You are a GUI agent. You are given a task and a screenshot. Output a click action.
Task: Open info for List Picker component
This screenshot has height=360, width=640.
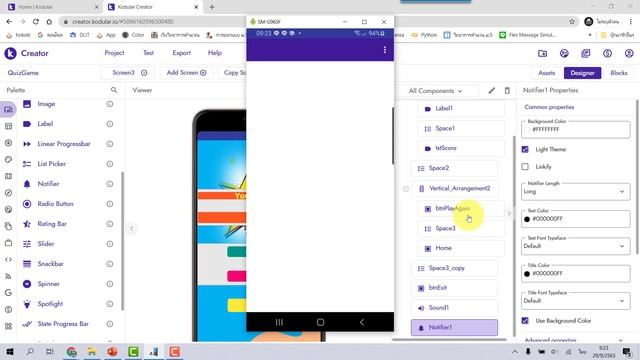click(x=110, y=164)
